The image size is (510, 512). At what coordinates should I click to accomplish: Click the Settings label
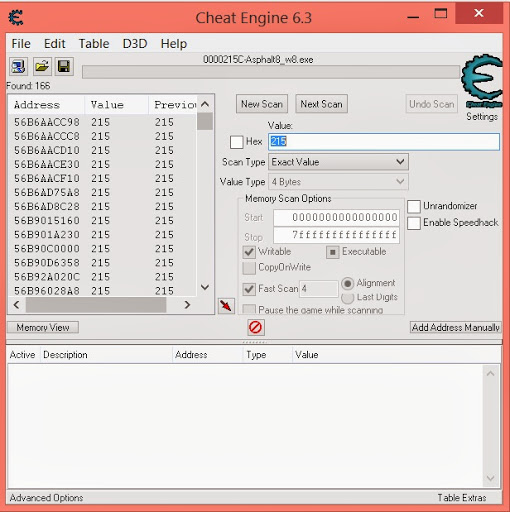(x=482, y=117)
